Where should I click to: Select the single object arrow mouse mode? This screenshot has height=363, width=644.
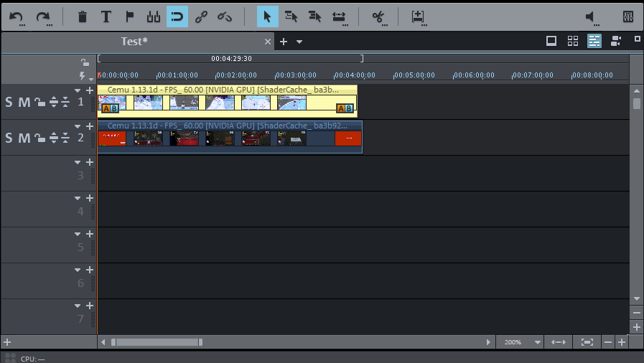[267, 16]
